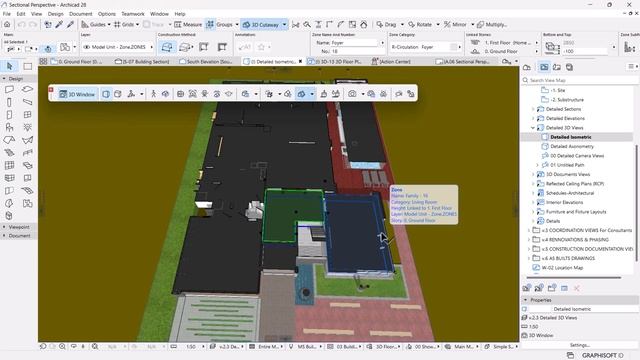
Task: Click the Home icon in the toolbar
Action: (x=7, y=24)
